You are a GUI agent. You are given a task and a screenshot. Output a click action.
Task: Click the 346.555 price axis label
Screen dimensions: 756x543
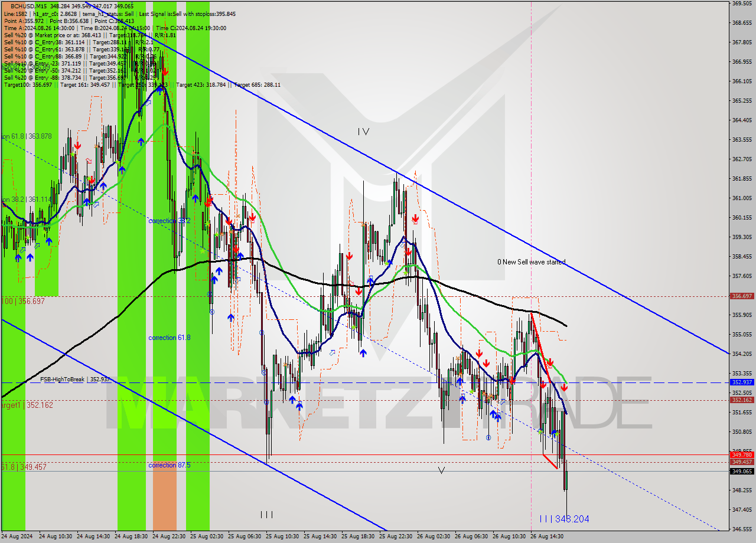tap(742, 529)
